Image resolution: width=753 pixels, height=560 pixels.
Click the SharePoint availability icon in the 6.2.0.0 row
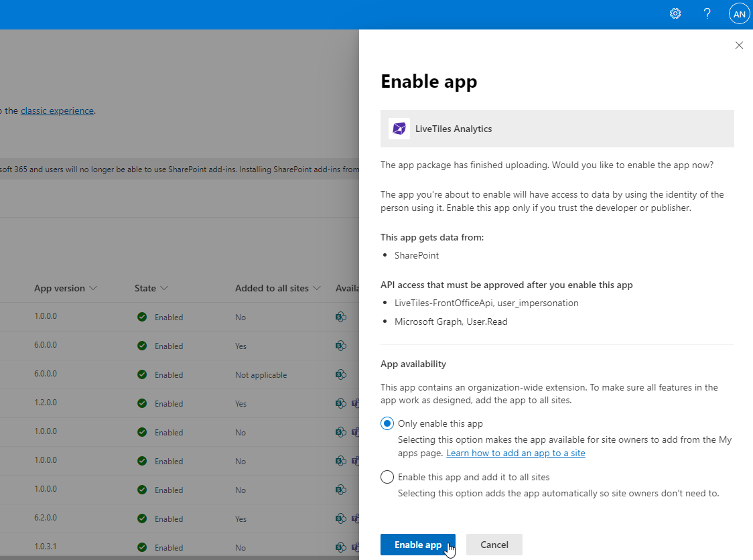pyautogui.click(x=341, y=518)
